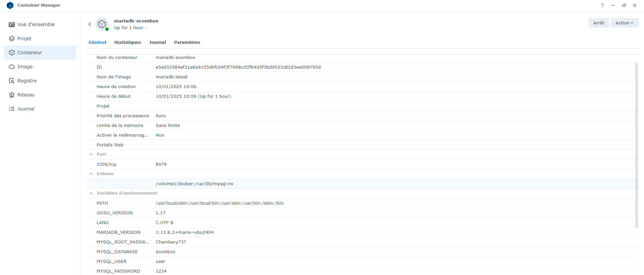Select Journal in the sidebar
The width and height of the screenshot is (644, 275).
(40, 109)
